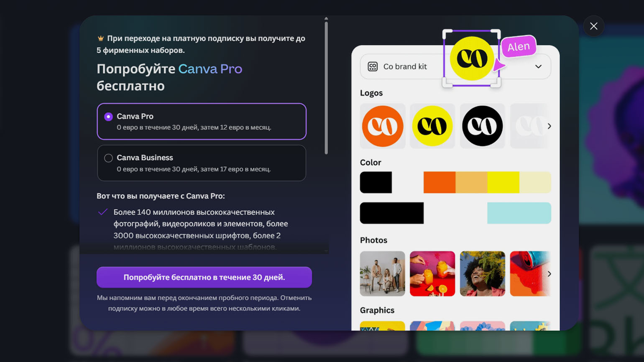Click the "Graphics" section heading

click(377, 310)
